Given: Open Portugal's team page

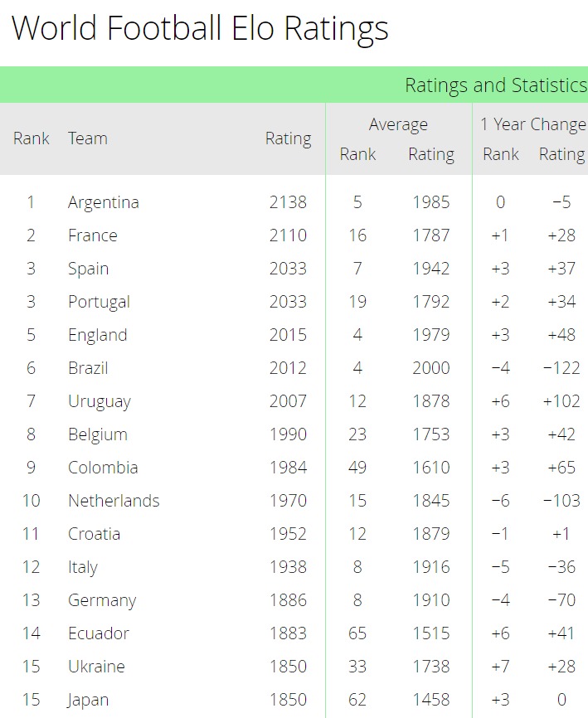Looking at the screenshot, I should pyautogui.click(x=99, y=302).
